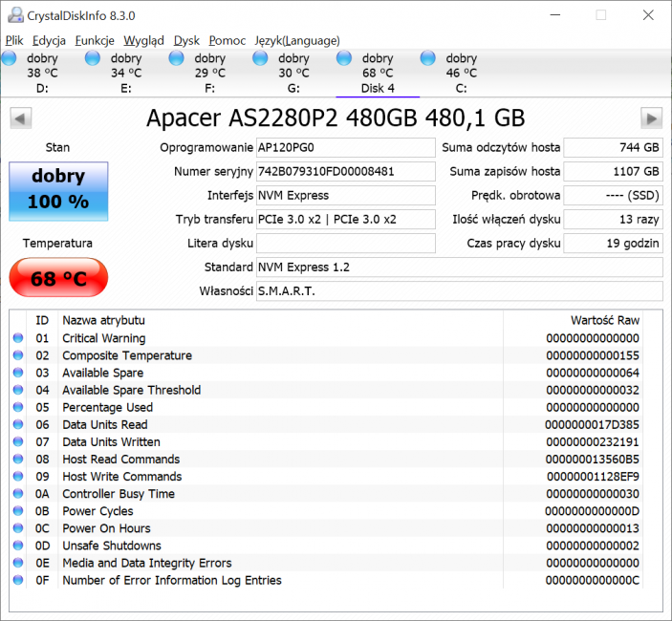
Task: Select the Unsafe Shutdowns attribute row
Action: click(326, 546)
